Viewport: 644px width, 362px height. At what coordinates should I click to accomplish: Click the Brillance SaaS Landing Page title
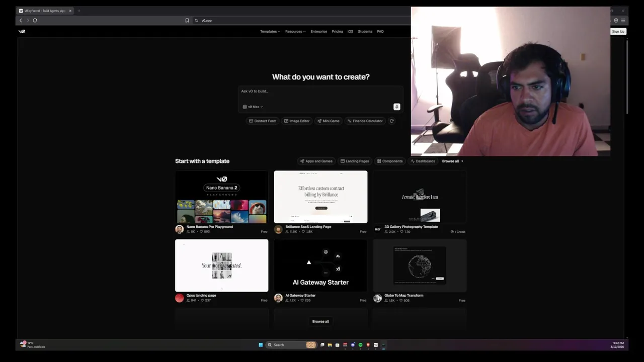coord(308,227)
